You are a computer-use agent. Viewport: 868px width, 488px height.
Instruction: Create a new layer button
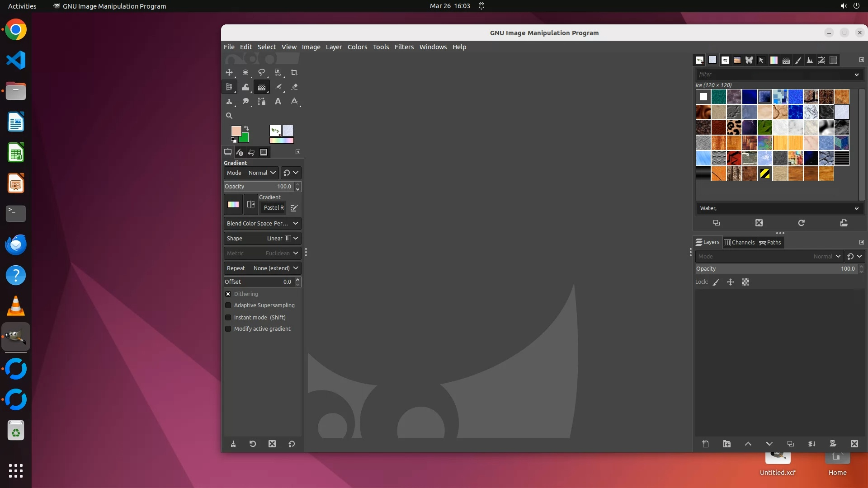click(x=705, y=444)
